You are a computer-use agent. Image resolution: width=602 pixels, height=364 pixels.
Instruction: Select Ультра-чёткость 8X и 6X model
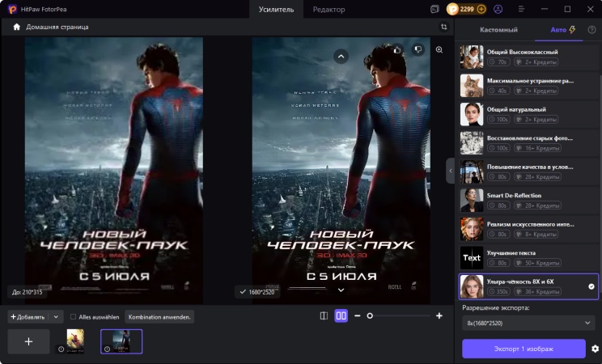[x=528, y=286]
